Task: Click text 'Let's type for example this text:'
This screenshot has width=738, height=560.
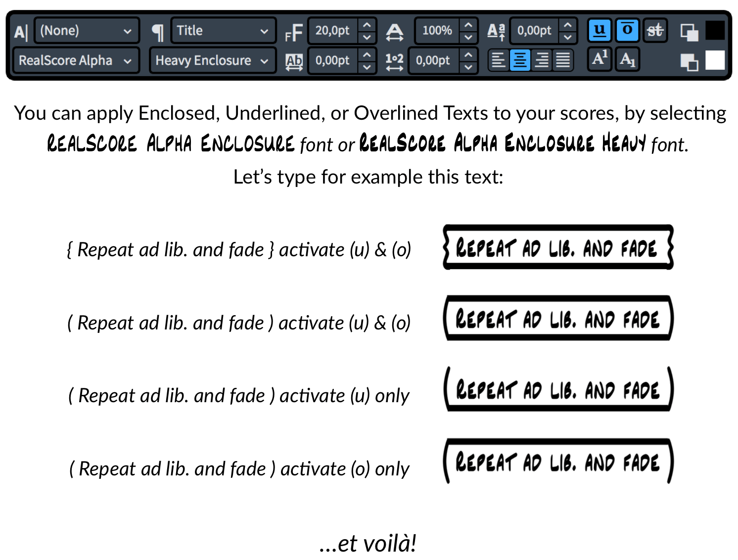Action: [369, 177]
